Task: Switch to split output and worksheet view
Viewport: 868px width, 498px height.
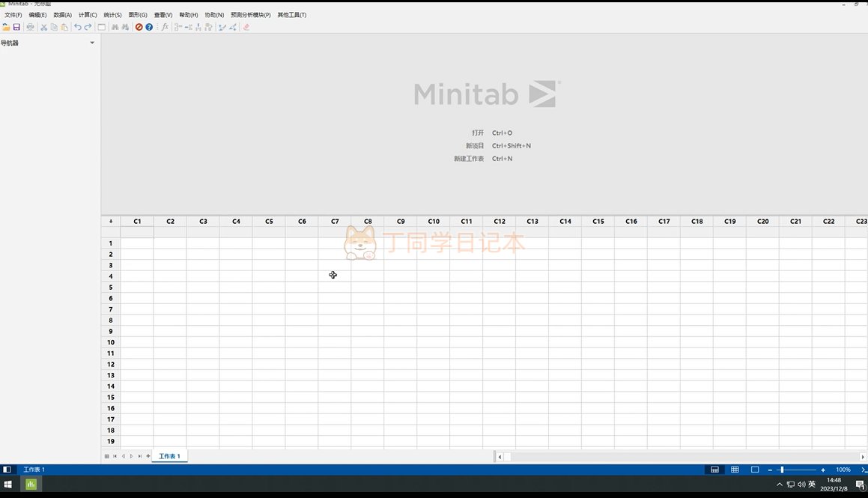Action: click(714, 470)
